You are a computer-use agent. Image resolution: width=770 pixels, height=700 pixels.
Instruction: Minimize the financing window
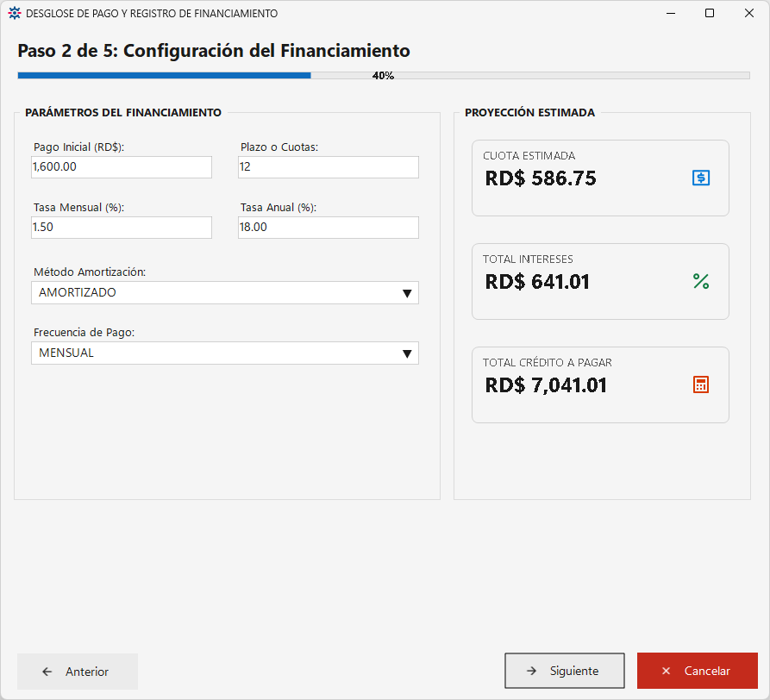671,13
